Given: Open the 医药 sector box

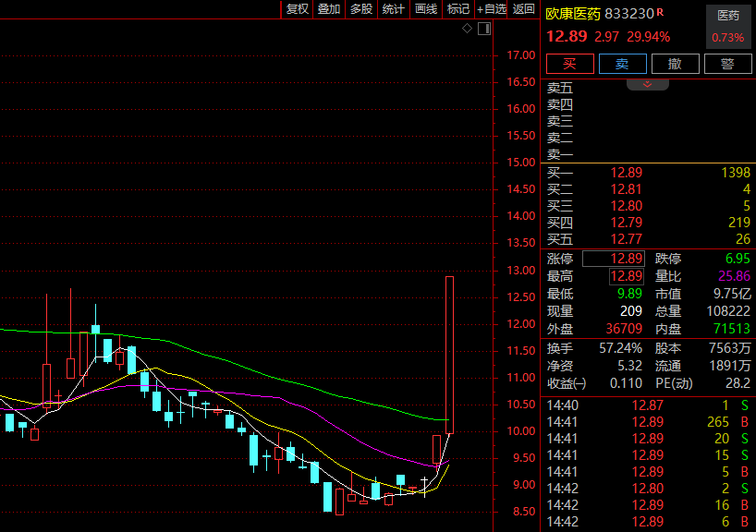Looking at the screenshot, I should [x=728, y=26].
